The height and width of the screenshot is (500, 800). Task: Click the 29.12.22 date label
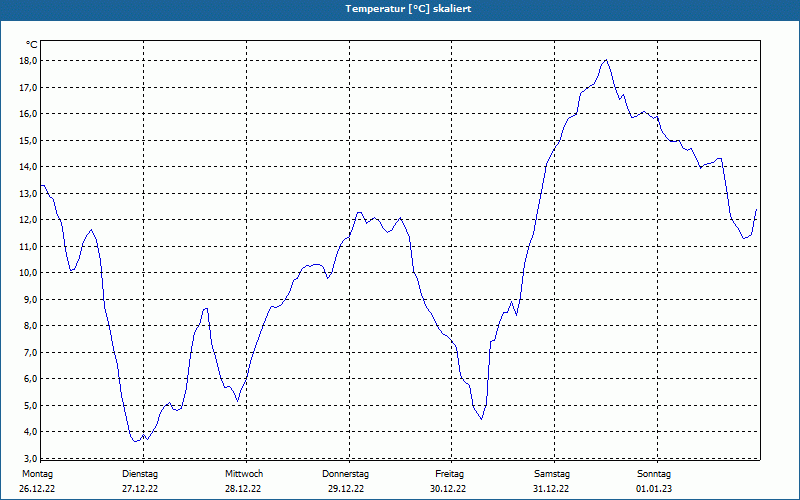pos(346,489)
